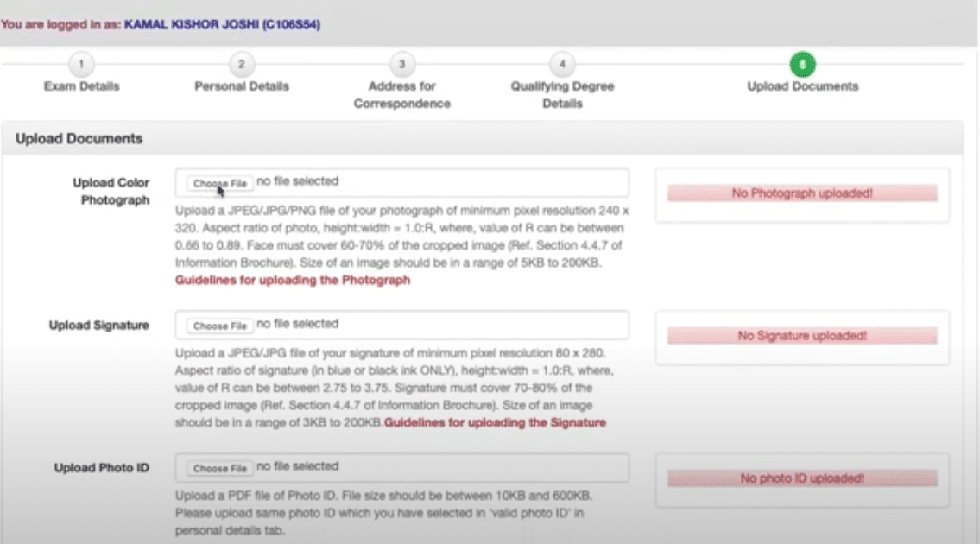Select Address for Correspondence step label
This screenshot has width=980, height=544.
coord(401,95)
